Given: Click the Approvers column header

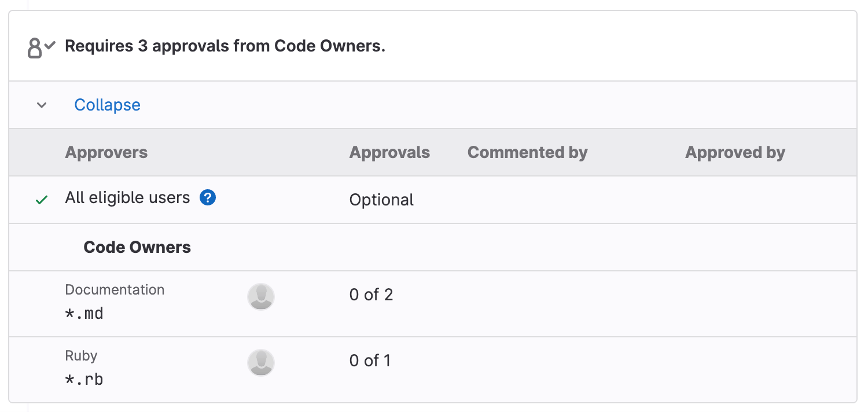Looking at the screenshot, I should [106, 152].
